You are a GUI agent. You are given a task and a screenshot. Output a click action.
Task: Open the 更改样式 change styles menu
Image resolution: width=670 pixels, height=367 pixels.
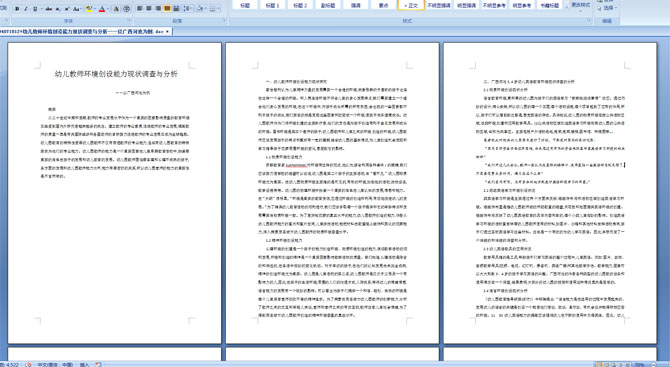581,6
